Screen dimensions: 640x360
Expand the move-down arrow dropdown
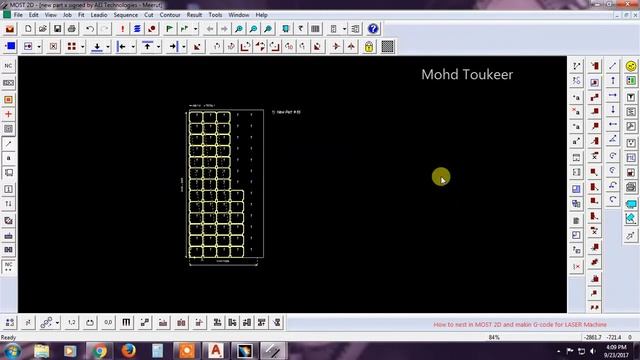click(108, 47)
